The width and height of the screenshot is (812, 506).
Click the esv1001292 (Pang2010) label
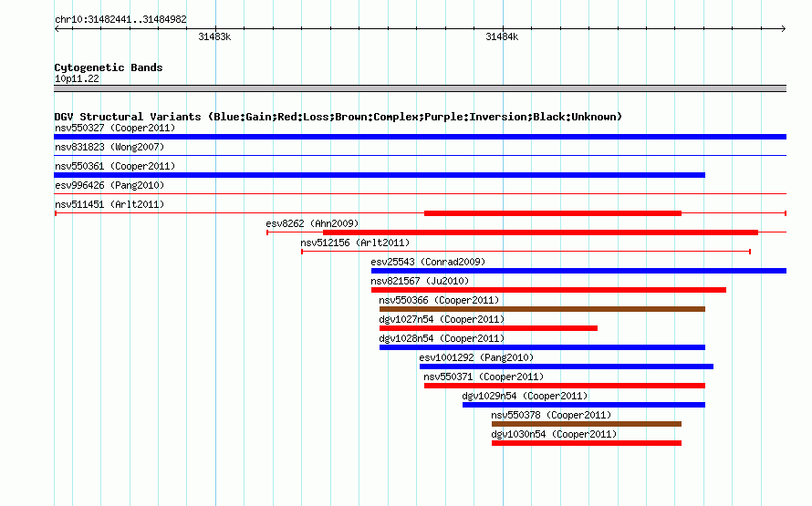coord(476,357)
